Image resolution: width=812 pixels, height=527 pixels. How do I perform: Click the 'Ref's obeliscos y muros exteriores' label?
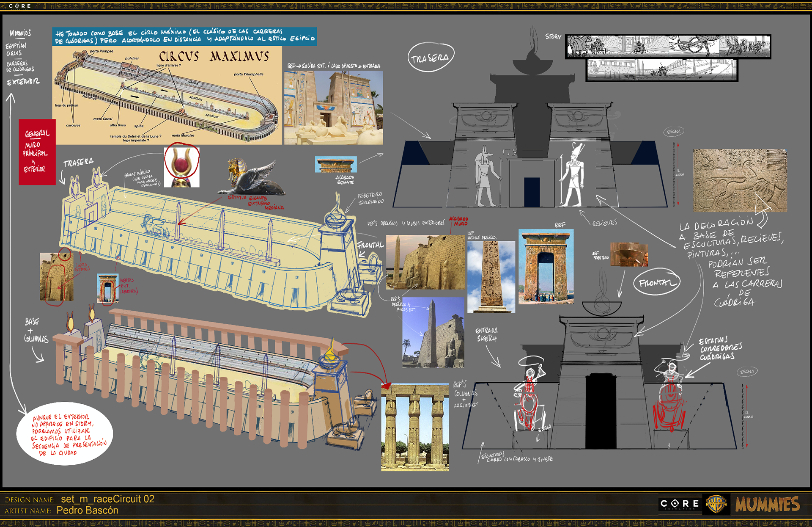[x=406, y=223]
